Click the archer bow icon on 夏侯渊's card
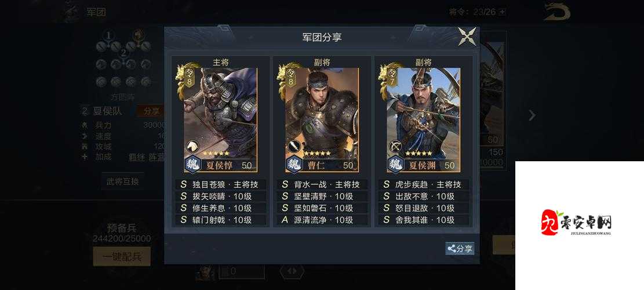The width and height of the screenshot is (644, 290). (395, 146)
